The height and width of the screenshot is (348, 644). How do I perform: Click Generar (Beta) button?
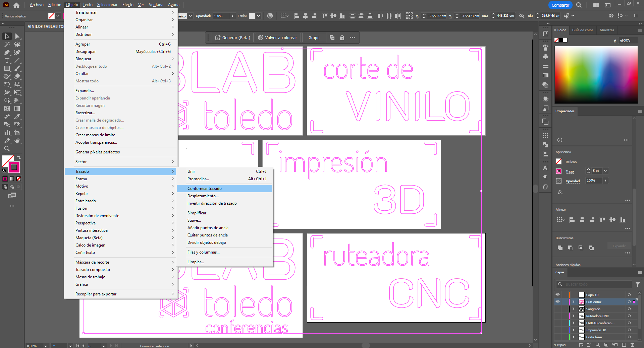click(x=233, y=38)
